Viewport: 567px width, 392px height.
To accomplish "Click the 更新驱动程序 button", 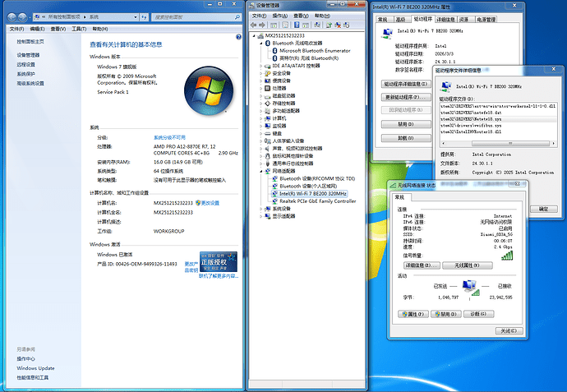I will pos(406,97).
